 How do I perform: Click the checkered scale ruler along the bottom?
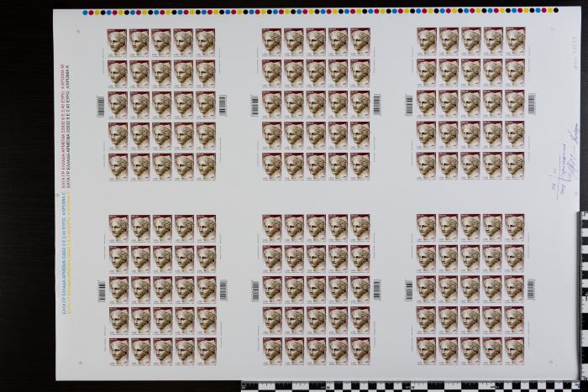[414, 386]
